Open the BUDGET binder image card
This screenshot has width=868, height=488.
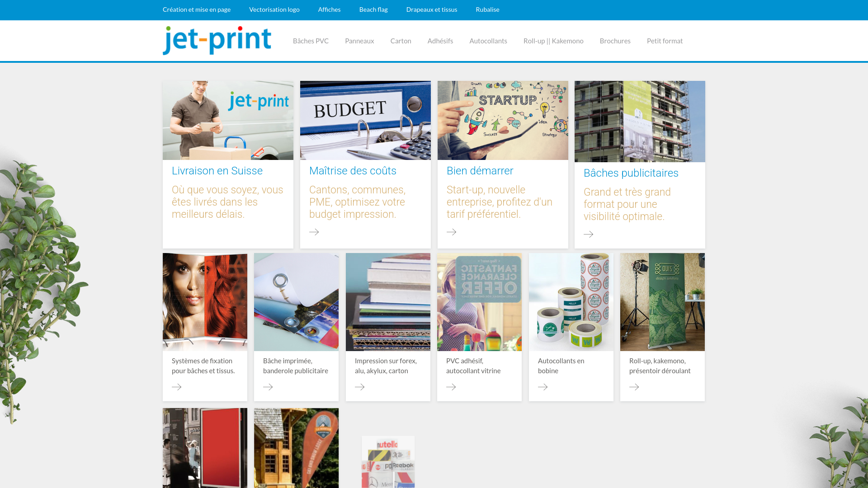pos(365,120)
